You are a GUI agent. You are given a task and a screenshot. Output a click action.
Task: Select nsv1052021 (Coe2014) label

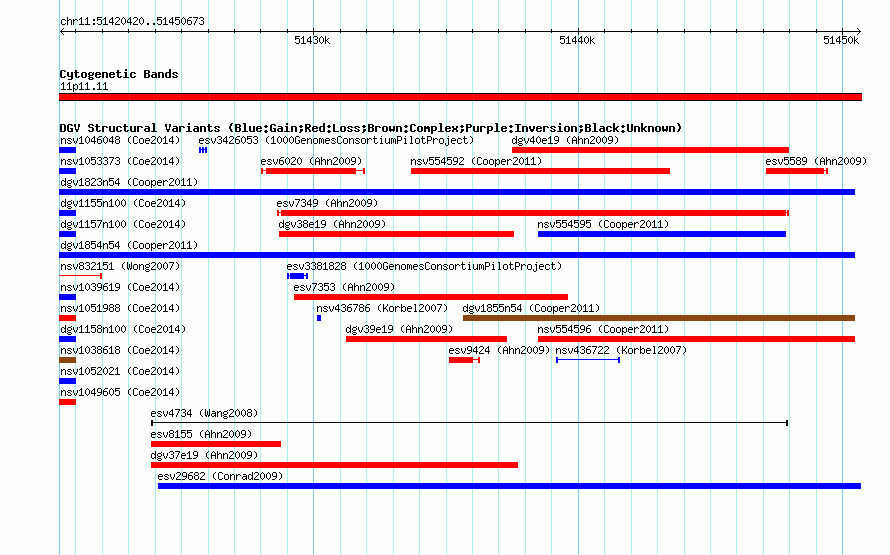[x=120, y=371]
